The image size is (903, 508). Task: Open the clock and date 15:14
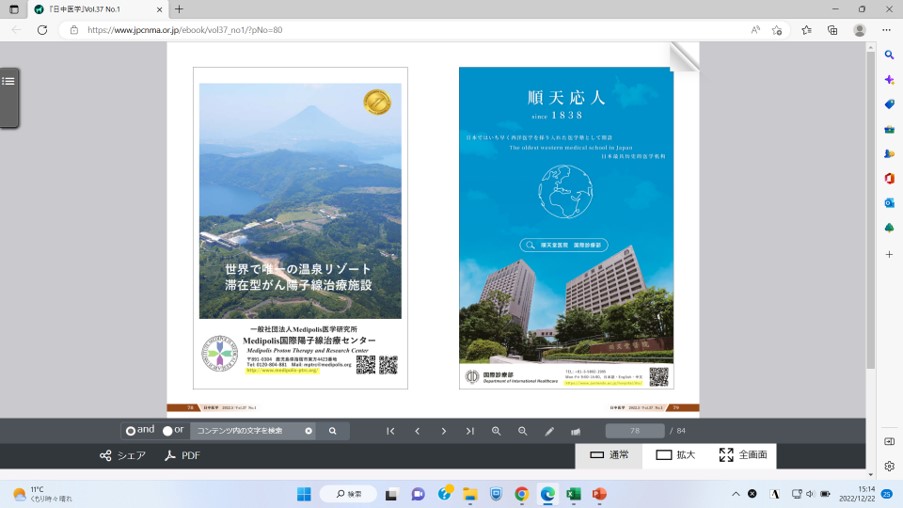857,494
